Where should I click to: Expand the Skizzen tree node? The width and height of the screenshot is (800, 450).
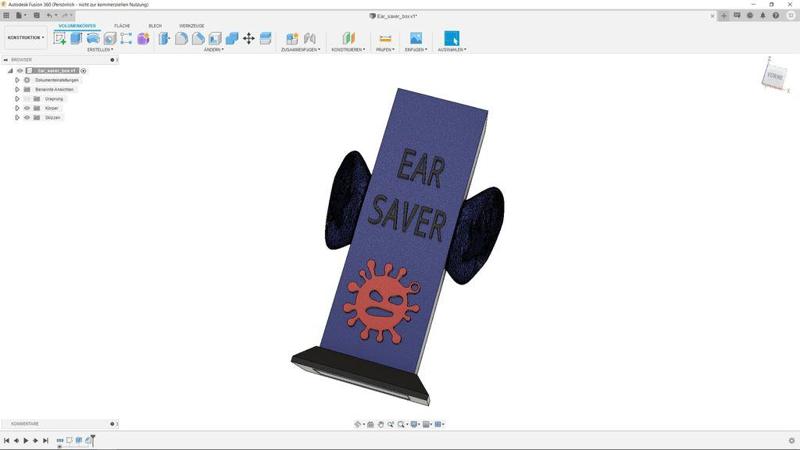click(x=17, y=117)
